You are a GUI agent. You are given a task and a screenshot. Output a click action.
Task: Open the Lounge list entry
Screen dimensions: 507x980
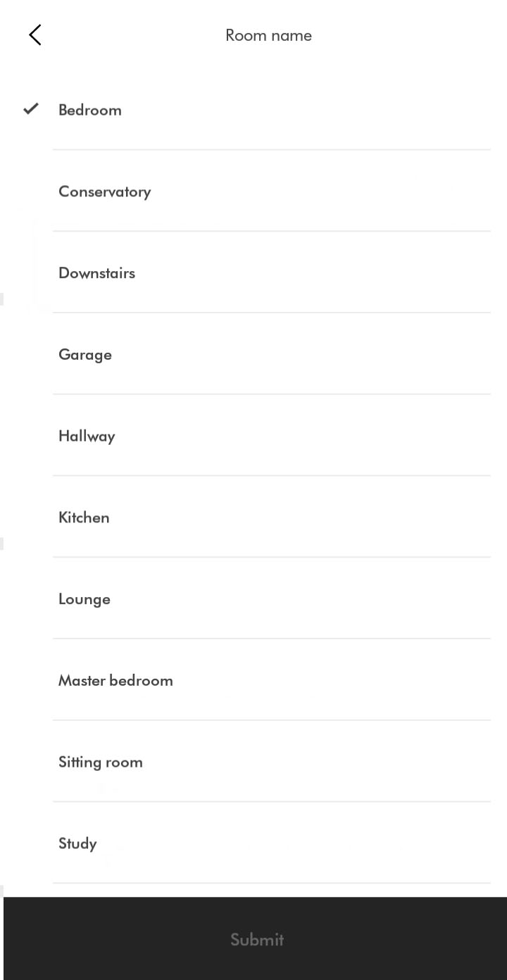coord(254,599)
